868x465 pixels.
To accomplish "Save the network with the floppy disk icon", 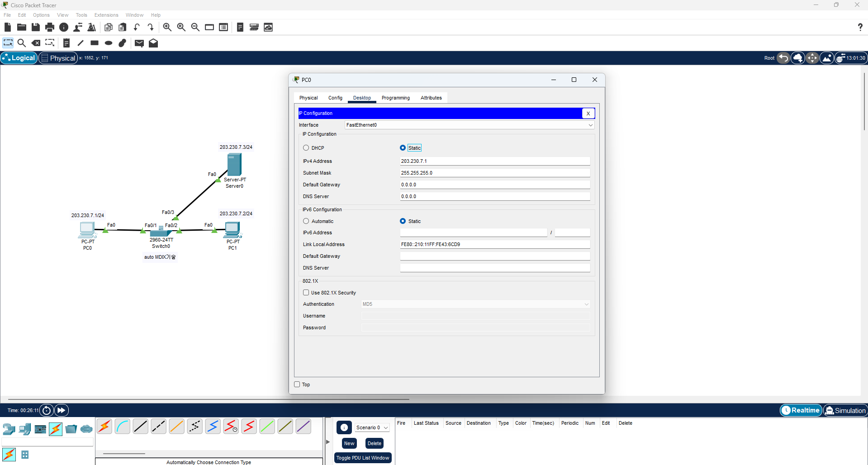I will [x=36, y=27].
